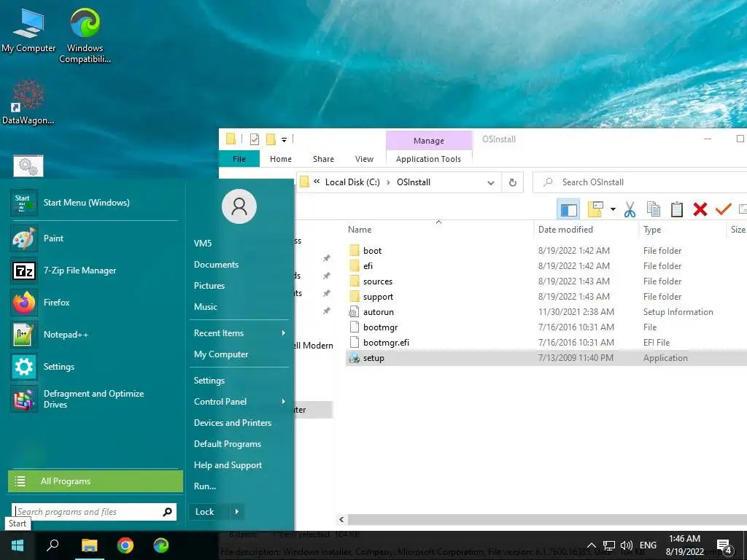Open Customize Quick Access Toolbar dropdown
This screenshot has height=560, width=747.
click(x=284, y=139)
